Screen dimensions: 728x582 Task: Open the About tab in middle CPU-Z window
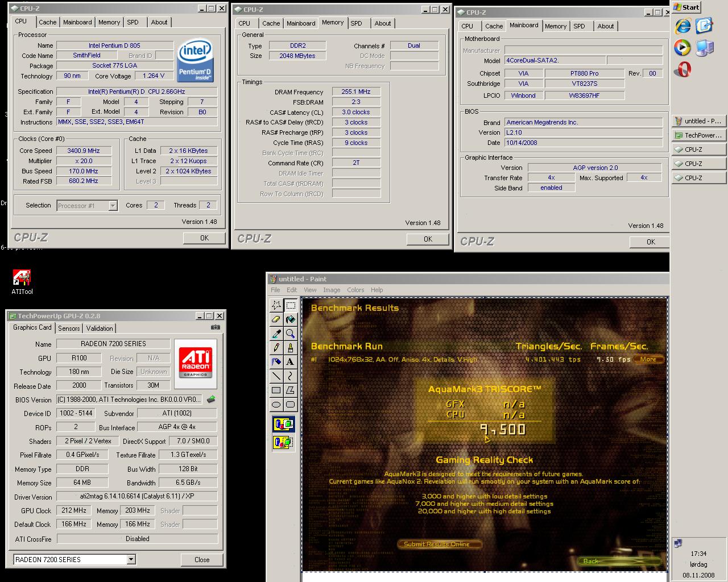(x=383, y=23)
